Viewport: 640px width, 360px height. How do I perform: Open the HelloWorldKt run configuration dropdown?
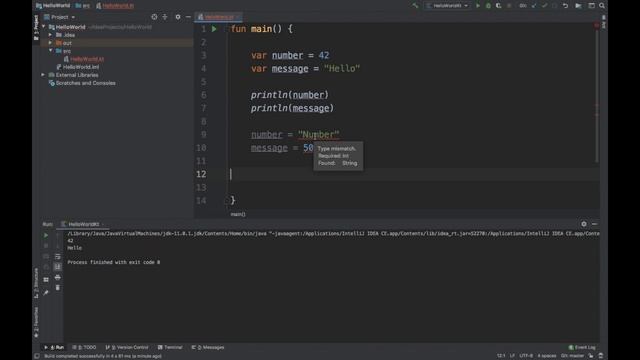[447, 6]
